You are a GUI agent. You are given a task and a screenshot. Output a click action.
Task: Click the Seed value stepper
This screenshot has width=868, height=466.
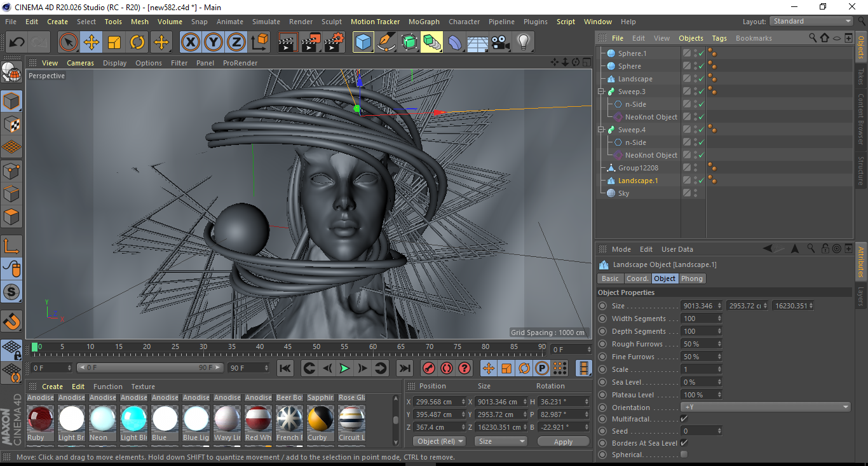[719, 431]
